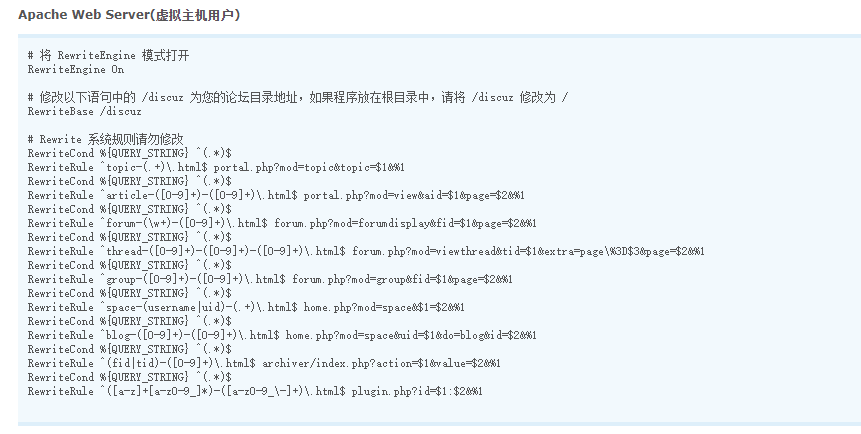Click the RewriteBase /discuz line
The width and height of the screenshot is (861, 434).
pos(85,112)
